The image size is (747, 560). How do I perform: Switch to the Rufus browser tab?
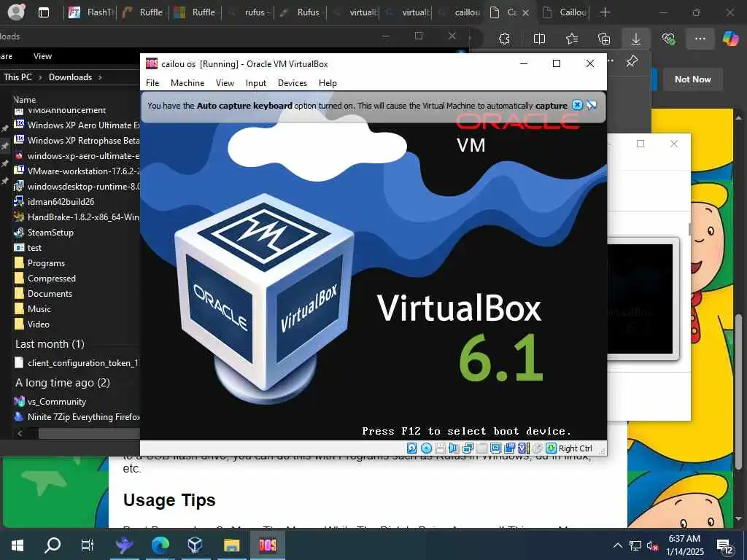(x=300, y=12)
